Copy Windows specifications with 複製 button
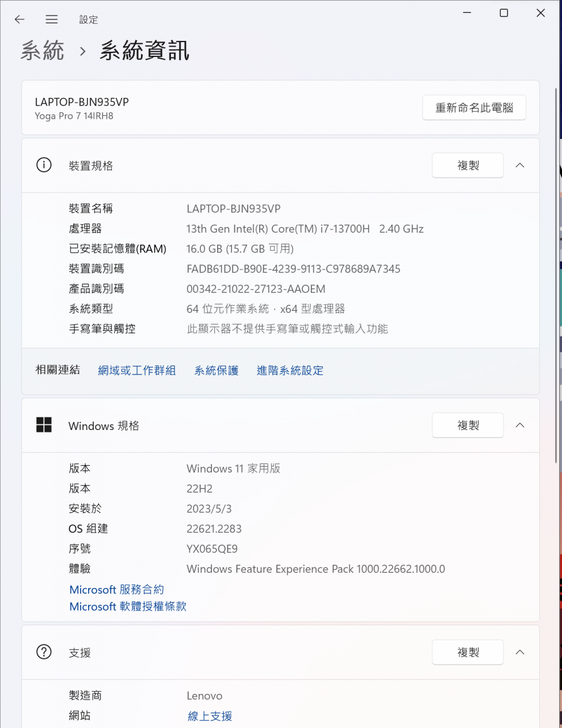The image size is (562, 728). tap(468, 425)
